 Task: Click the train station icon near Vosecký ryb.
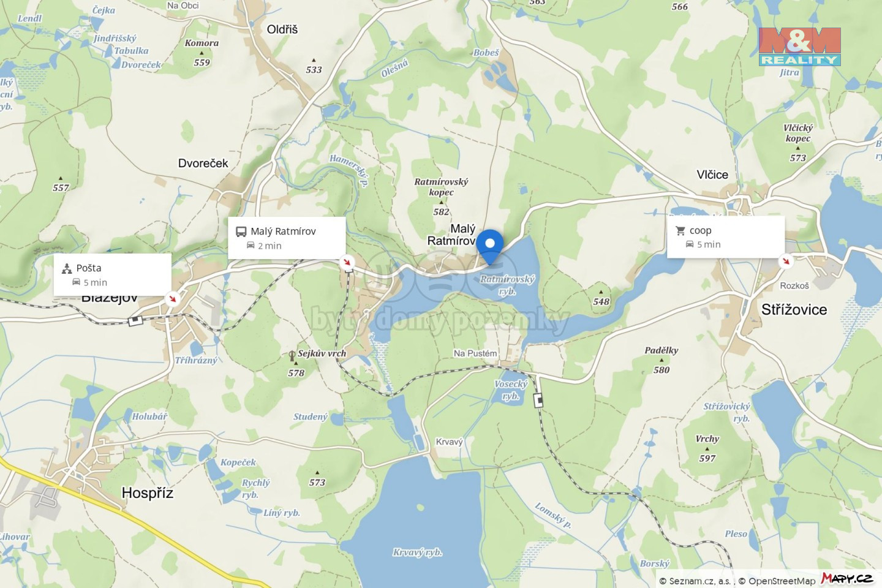tap(538, 401)
